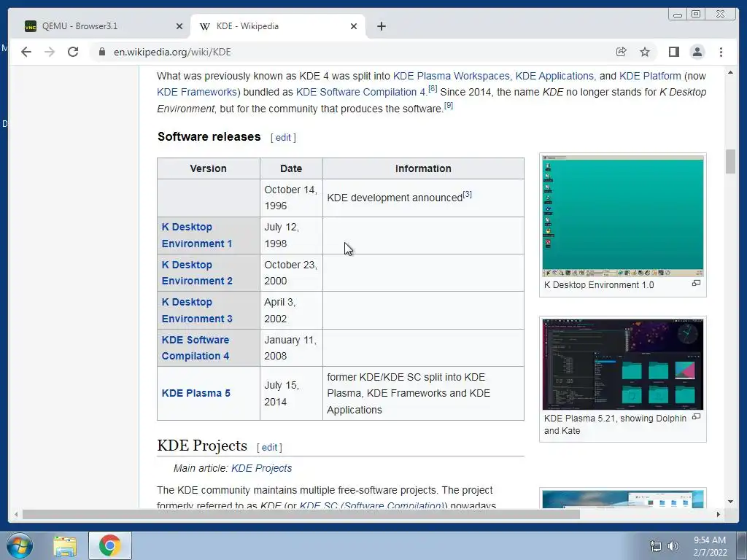Click citation reference [9]

click(x=449, y=105)
